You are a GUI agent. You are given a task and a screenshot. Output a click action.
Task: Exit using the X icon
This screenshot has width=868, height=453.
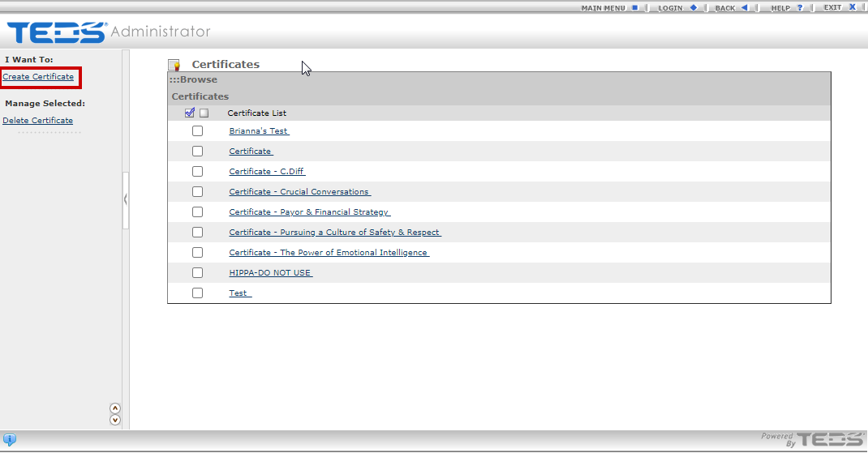point(853,7)
